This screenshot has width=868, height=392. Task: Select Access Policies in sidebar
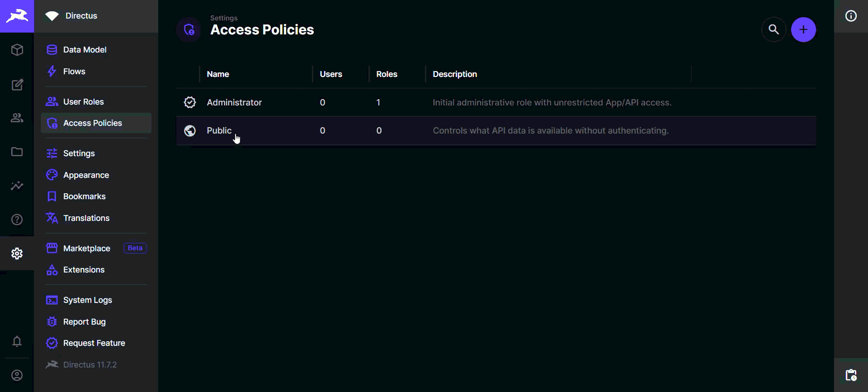(x=96, y=123)
